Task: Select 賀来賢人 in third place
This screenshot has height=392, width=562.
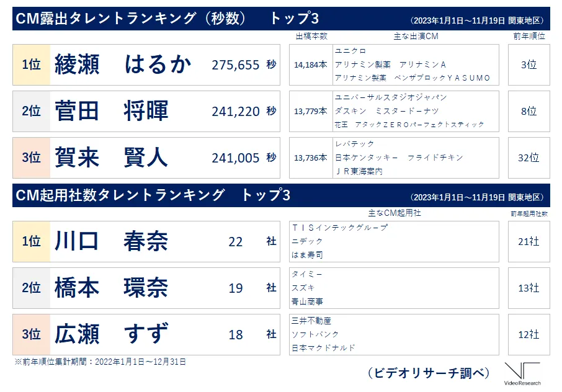Action: (x=111, y=158)
